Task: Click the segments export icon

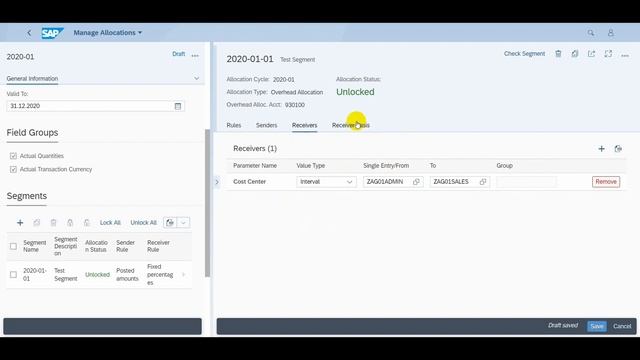Action: point(170,222)
